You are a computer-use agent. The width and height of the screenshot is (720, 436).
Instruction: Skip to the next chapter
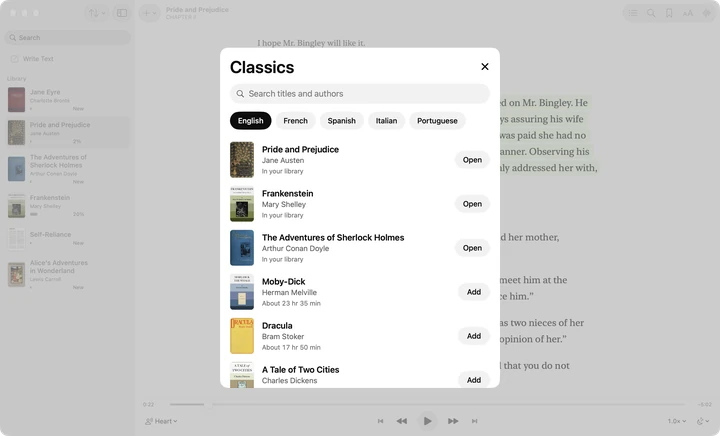[474, 421]
